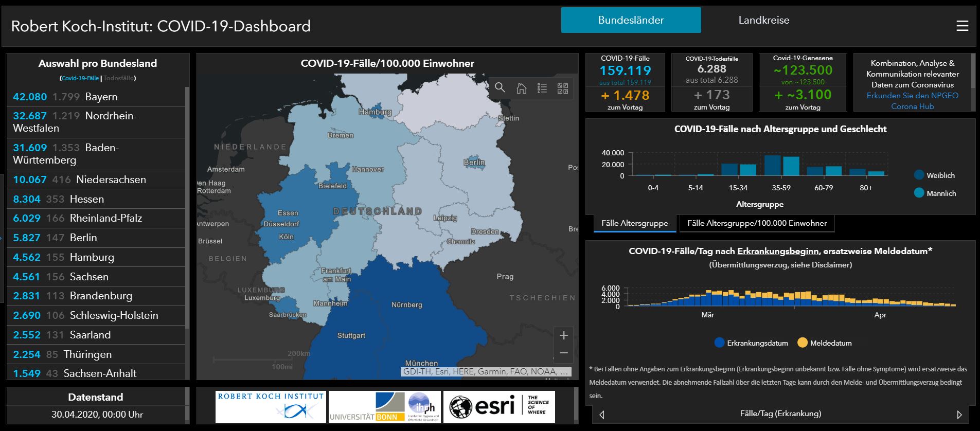Click the COVID-19-Todesfälle 6.288 indicator
The image size is (980, 431).
tap(712, 69)
